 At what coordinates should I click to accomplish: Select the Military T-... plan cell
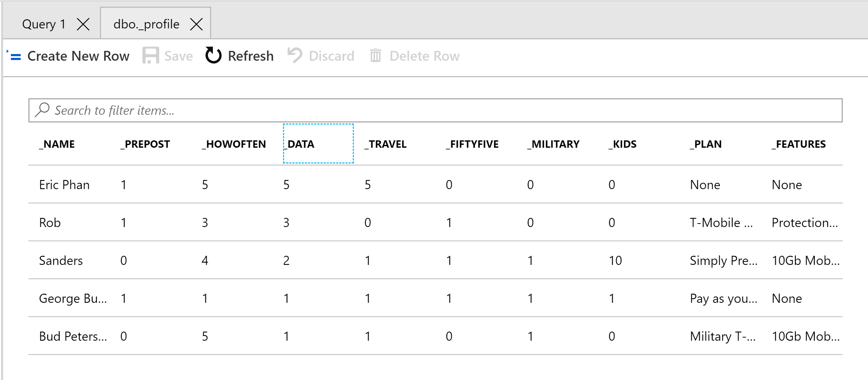pyautogui.click(x=722, y=336)
